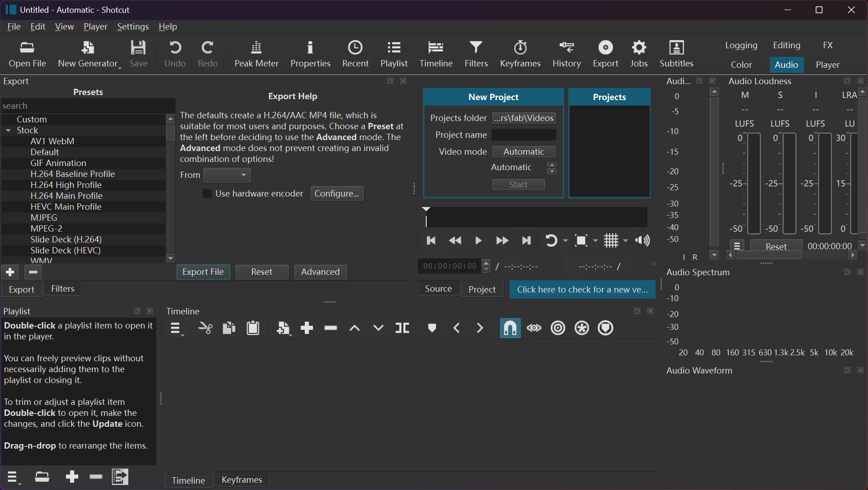Open the Subtitles panel
Screen dimensions: 868x490
[x=675, y=54]
